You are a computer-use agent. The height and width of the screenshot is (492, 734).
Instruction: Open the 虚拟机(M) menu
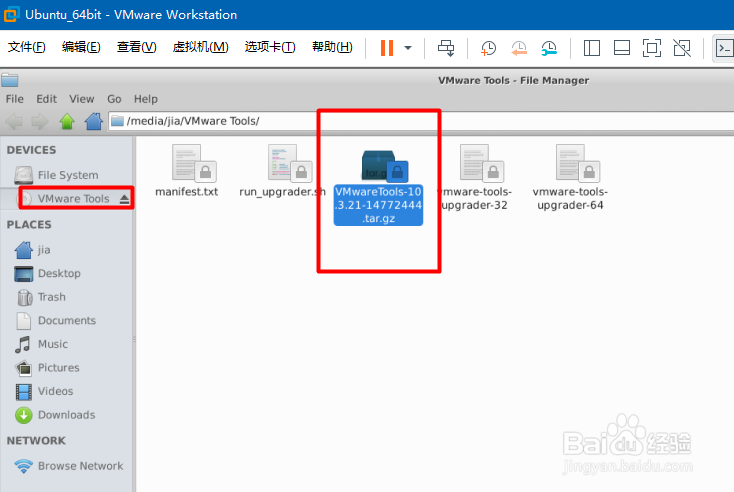click(200, 47)
